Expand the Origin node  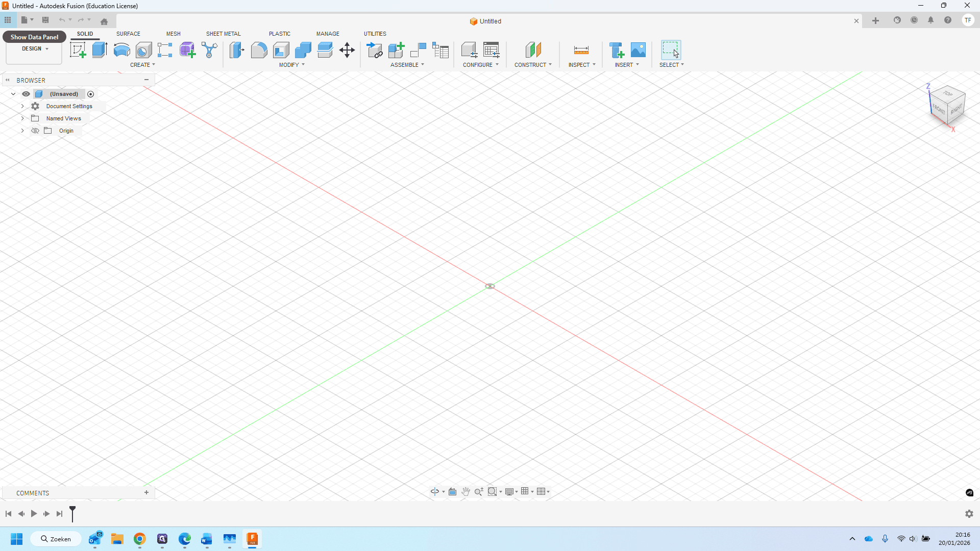tap(22, 131)
